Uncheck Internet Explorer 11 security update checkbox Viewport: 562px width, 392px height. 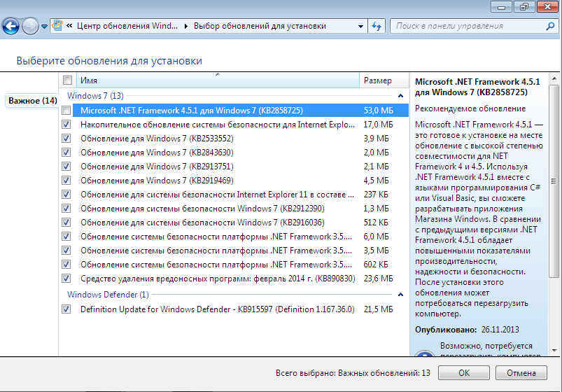[66, 195]
